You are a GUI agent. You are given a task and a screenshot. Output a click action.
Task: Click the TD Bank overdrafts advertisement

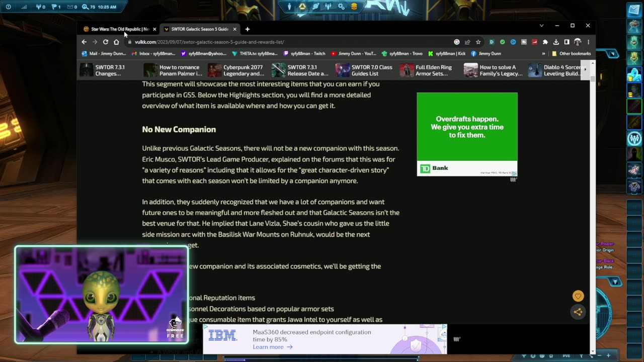tap(467, 134)
